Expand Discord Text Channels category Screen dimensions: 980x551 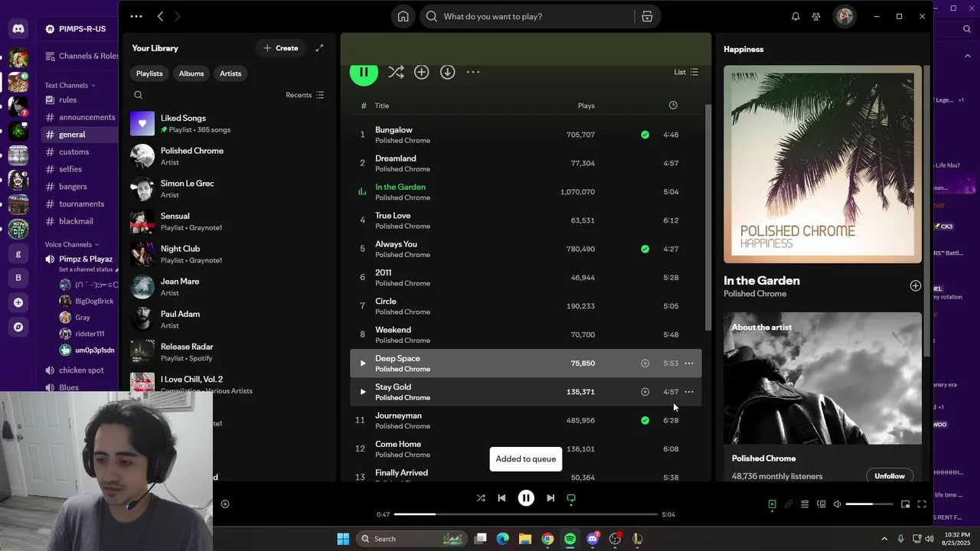(70, 85)
